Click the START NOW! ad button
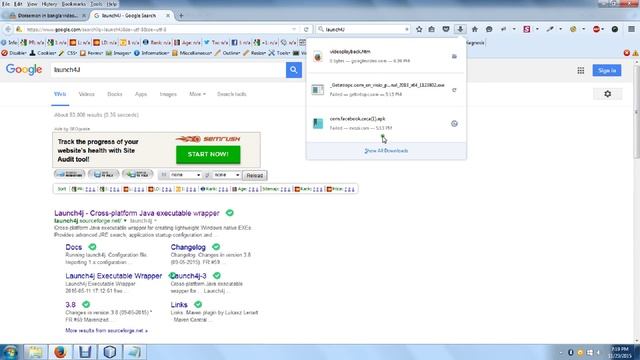The width and height of the screenshot is (640, 360). point(208,154)
